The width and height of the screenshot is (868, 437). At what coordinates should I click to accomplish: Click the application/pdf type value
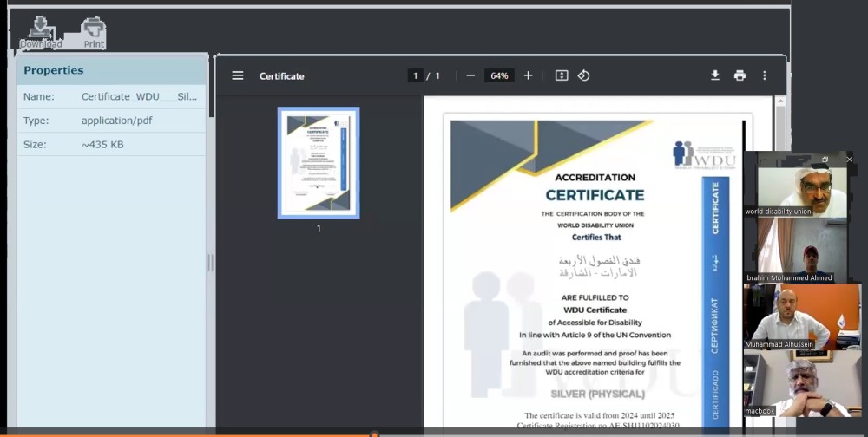click(117, 121)
